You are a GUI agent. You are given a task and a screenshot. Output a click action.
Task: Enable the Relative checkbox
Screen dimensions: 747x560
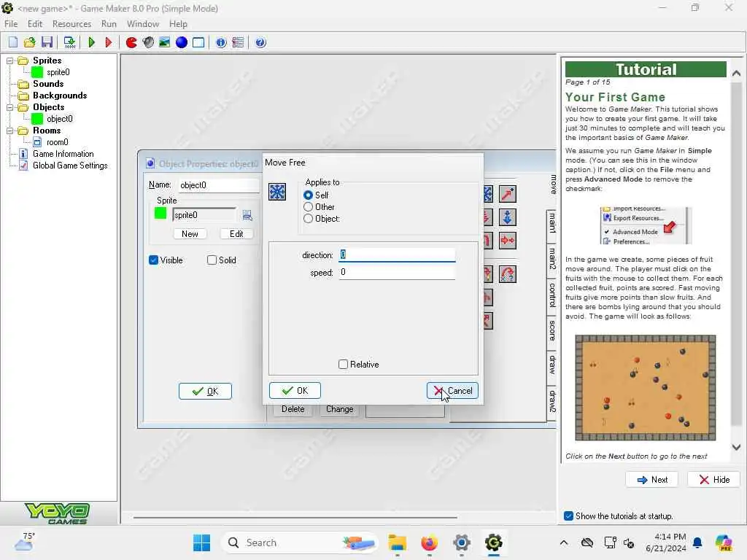click(343, 365)
